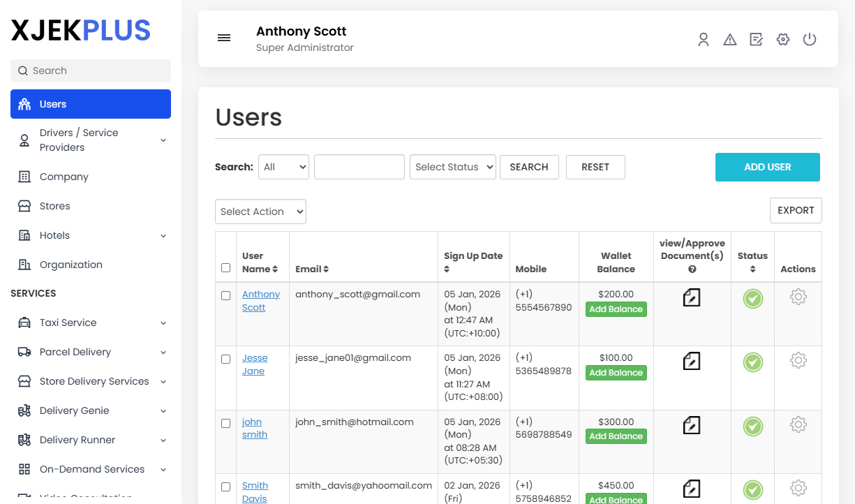Open the Select Action dropdown
Image resolution: width=855 pixels, height=504 pixels.
pyautogui.click(x=260, y=211)
